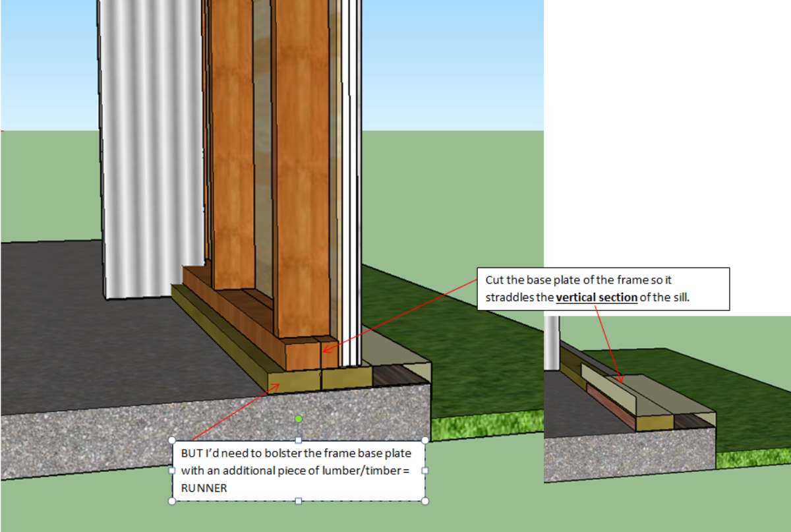Viewport: 791px width, 532px height.
Task: Click the bottom-center resize handle
Action: pos(299,501)
